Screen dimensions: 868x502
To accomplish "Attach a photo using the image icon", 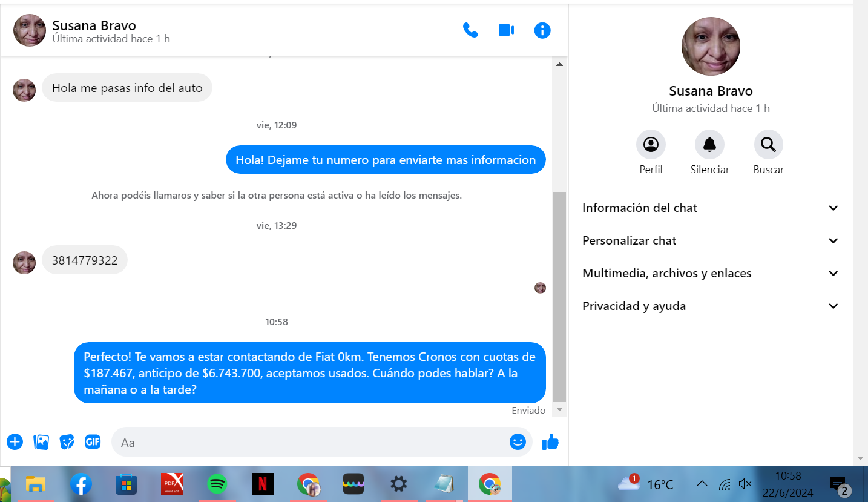I will pyautogui.click(x=41, y=442).
